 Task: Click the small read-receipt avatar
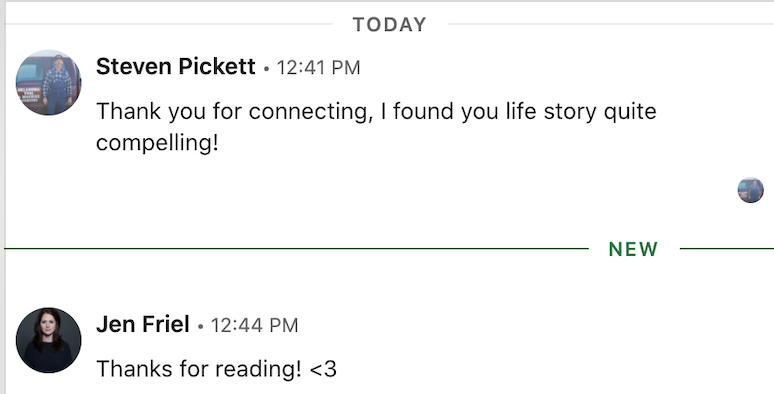(750, 190)
